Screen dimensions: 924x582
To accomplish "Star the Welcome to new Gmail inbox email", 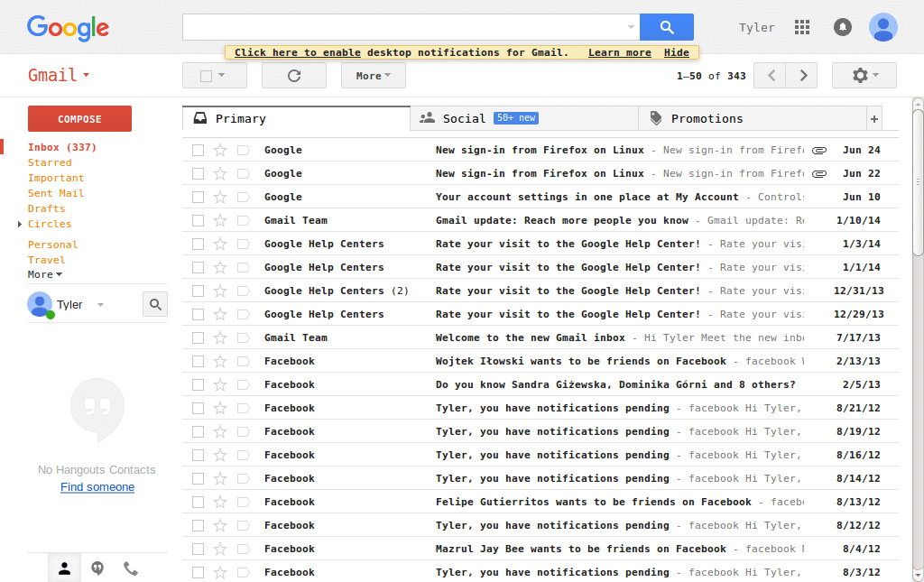I will (x=220, y=337).
